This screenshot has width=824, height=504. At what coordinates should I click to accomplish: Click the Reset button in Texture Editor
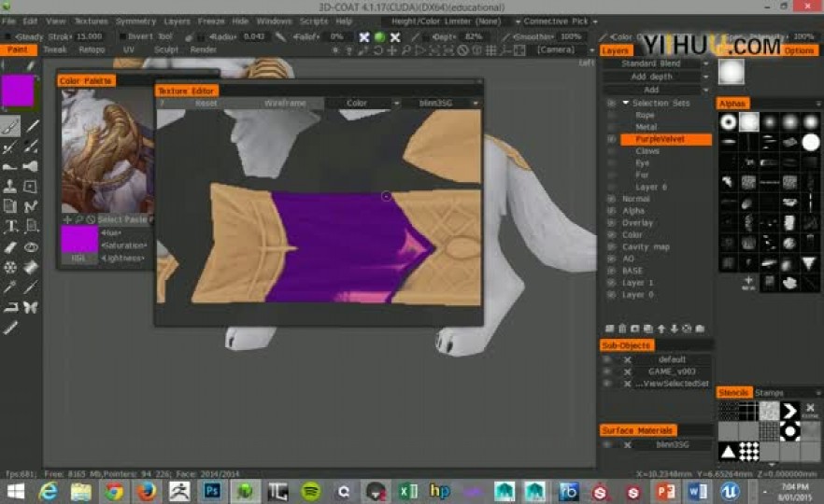[206, 103]
